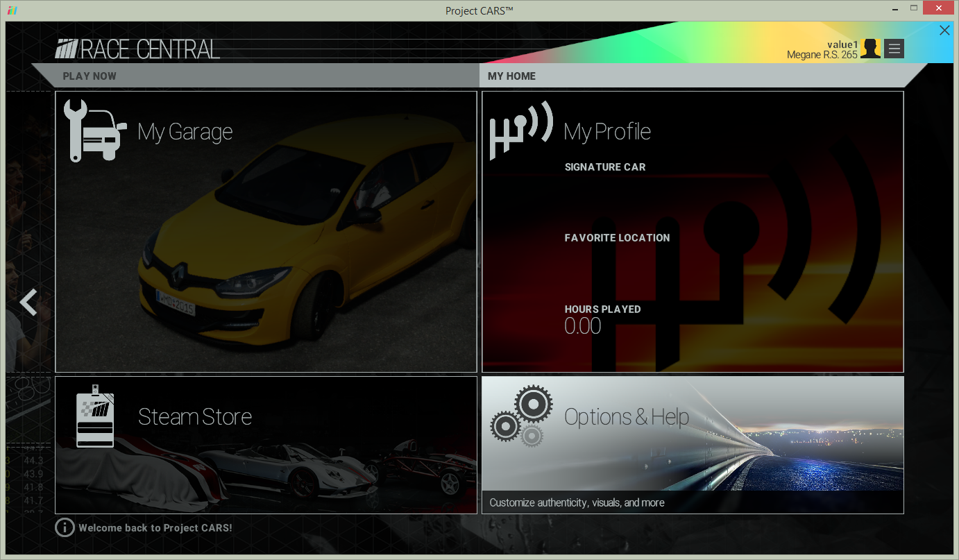Click the Options & Help gears icon
This screenshot has width=959, height=560.
click(522, 416)
